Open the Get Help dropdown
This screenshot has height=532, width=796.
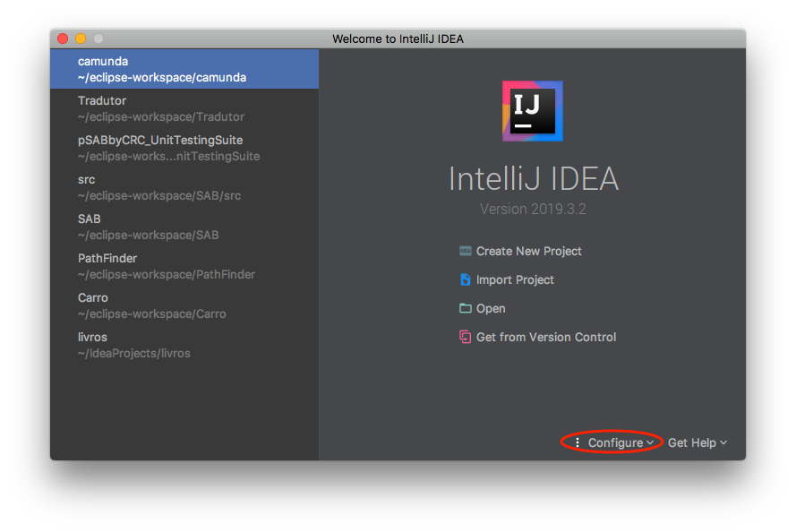[698, 443]
